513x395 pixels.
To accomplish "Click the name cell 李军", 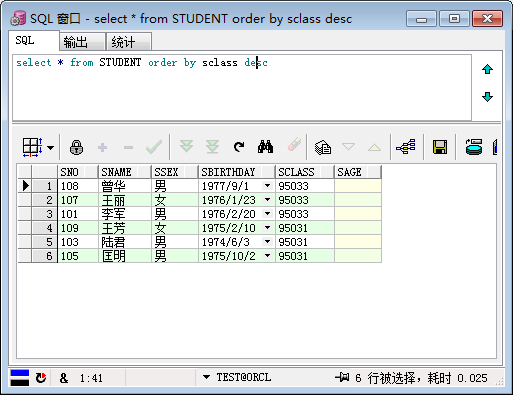I will 125,214.
